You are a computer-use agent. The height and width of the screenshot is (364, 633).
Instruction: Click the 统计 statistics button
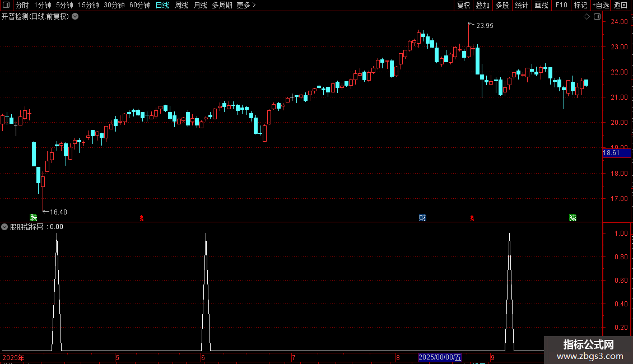point(522,5)
